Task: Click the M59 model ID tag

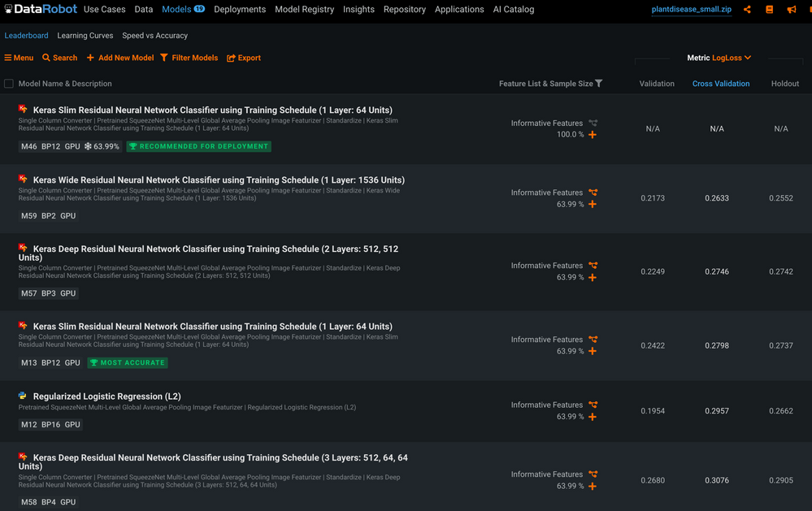Action: click(x=29, y=216)
